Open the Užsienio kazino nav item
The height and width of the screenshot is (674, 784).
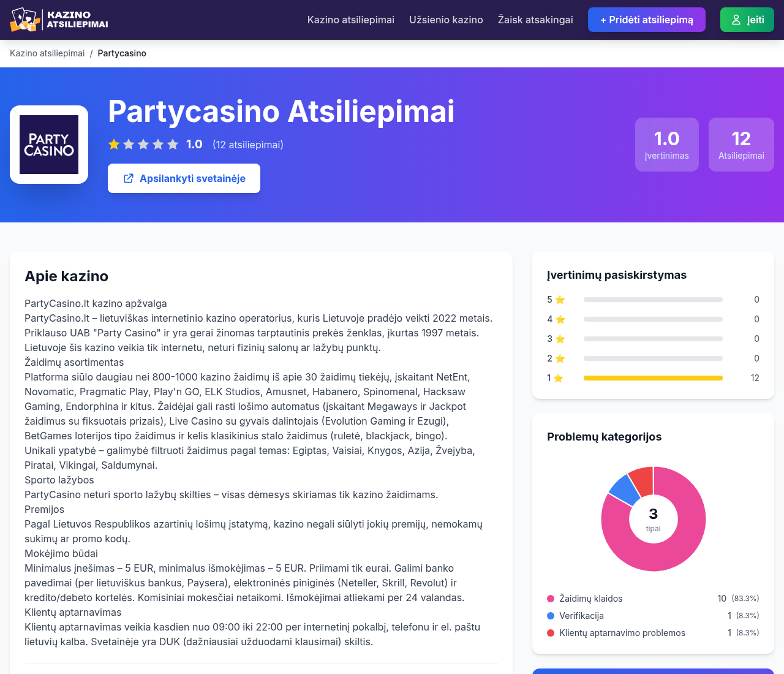click(446, 20)
